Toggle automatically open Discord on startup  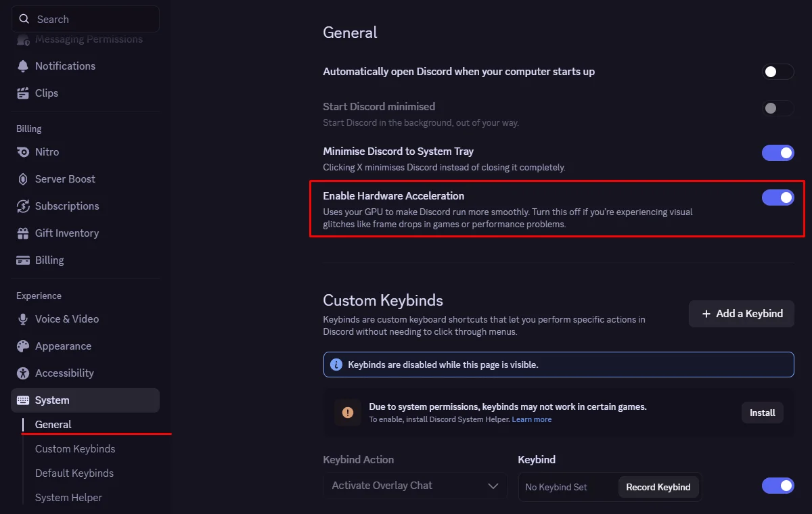777,72
